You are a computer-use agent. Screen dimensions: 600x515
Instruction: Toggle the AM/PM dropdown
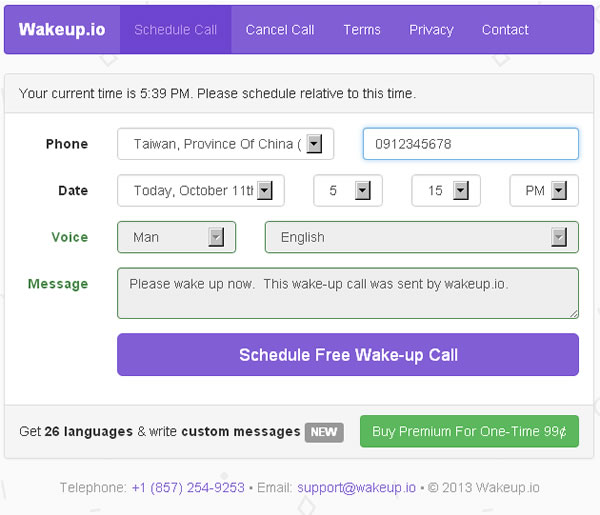544,191
